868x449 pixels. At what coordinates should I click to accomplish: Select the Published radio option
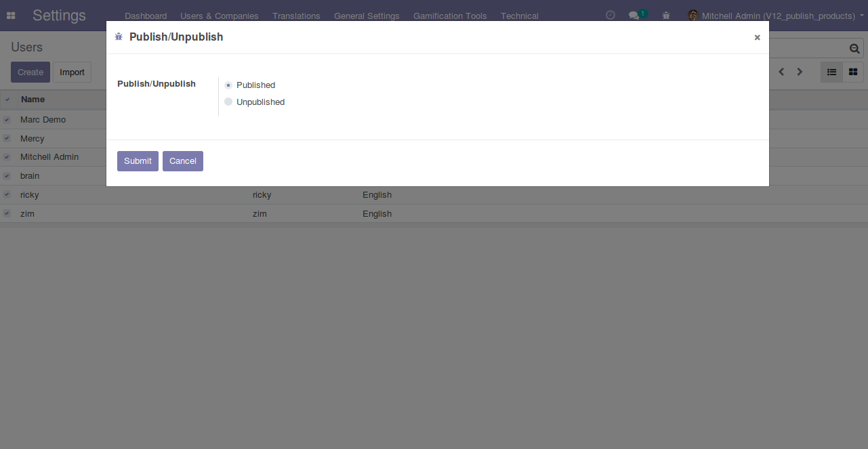coord(228,85)
